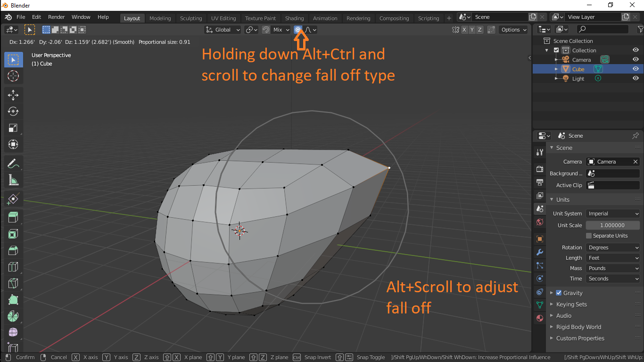Select the Rotate tool
644x362 pixels.
coord(13,111)
